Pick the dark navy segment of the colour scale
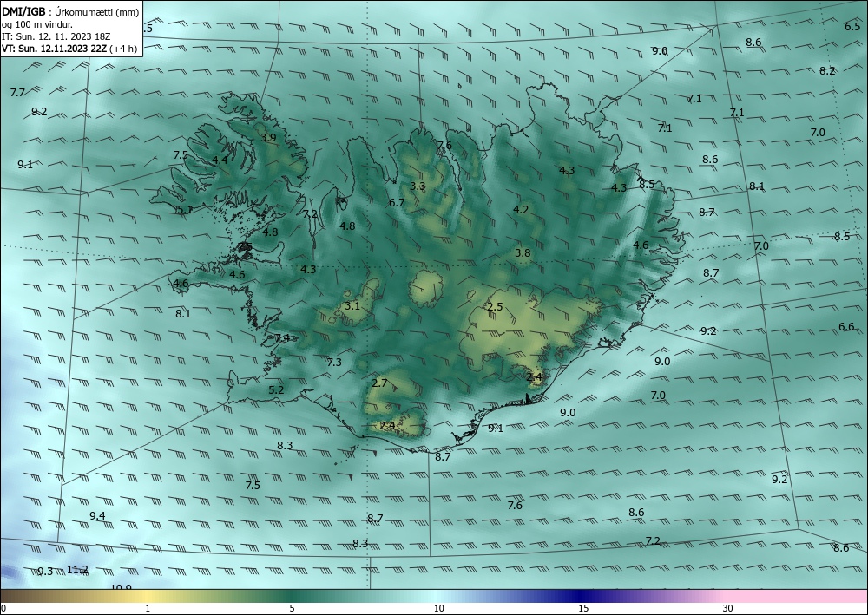The image size is (868, 615). click(582, 596)
